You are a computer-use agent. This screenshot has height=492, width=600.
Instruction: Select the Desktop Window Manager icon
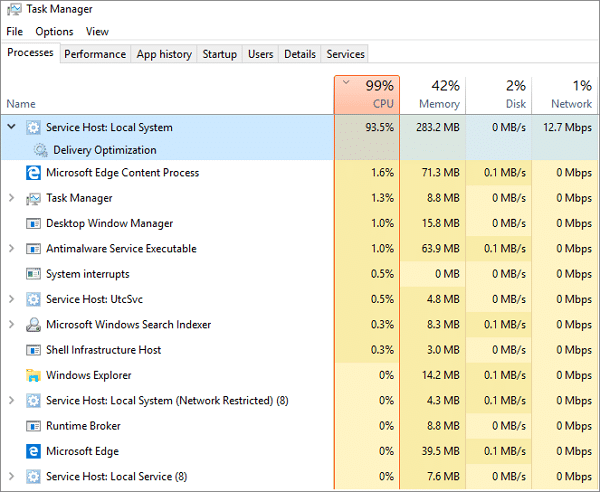coord(33,223)
